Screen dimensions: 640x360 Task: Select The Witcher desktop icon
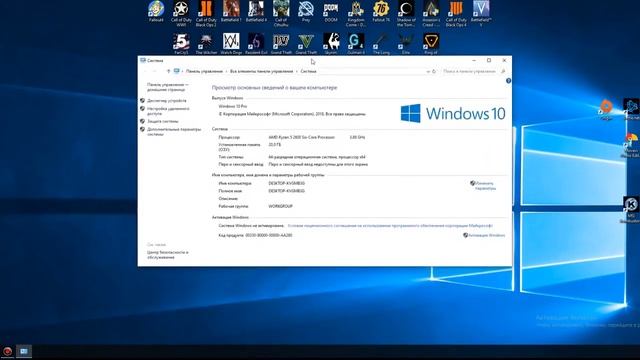point(206,42)
